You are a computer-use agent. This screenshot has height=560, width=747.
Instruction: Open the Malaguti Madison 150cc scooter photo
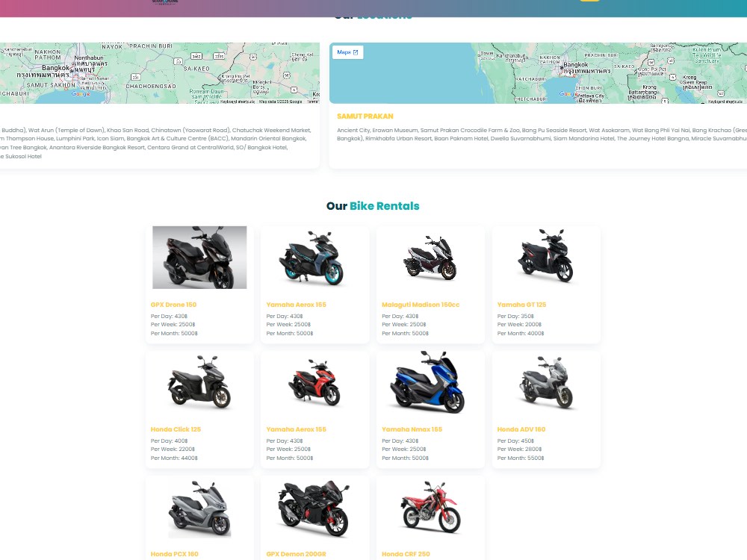coord(431,257)
